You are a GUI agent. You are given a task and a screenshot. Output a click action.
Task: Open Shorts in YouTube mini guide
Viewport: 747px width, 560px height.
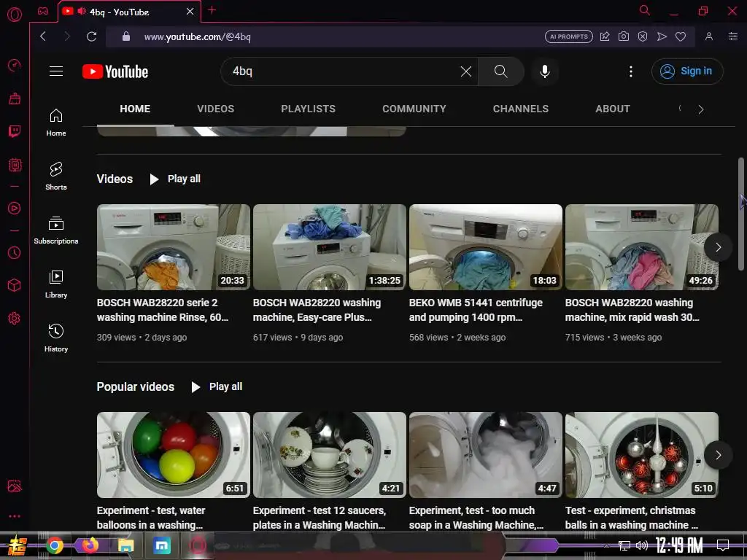click(56, 176)
